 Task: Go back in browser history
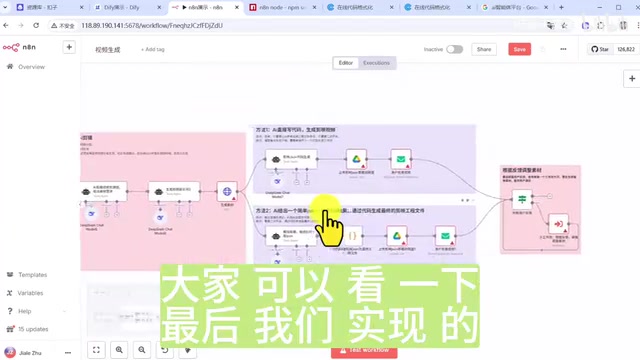(x=6, y=25)
